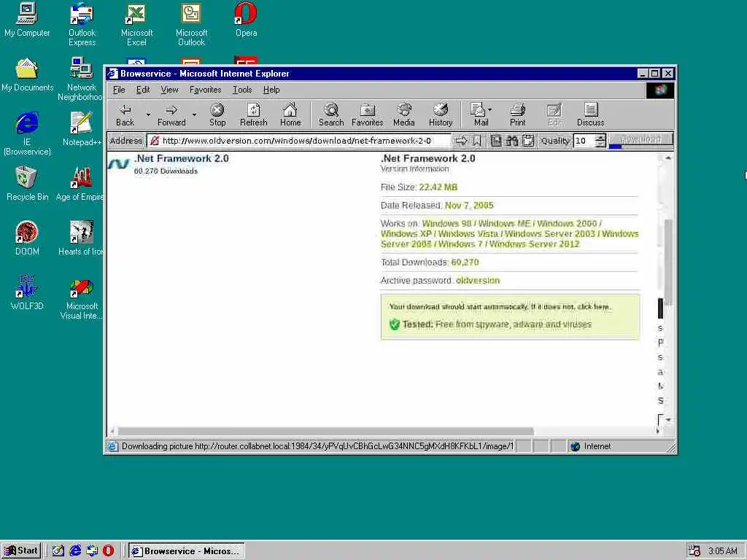Image resolution: width=747 pixels, height=560 pixels.
Task: Open the Search pane
Action: point(331,114)
